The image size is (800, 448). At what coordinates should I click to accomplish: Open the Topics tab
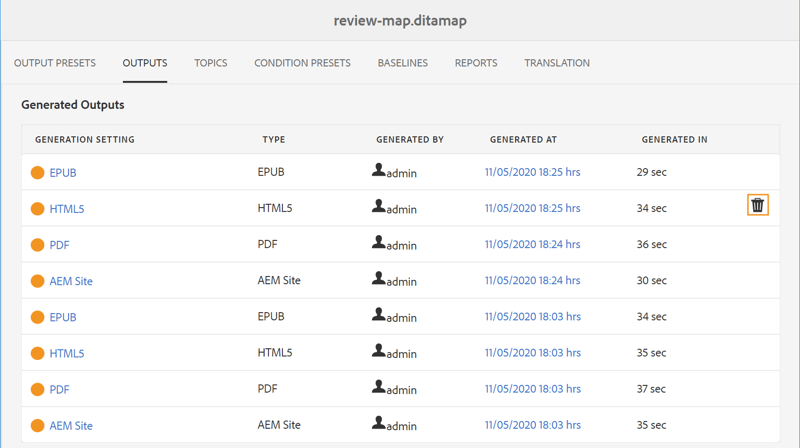coord(211,63)
